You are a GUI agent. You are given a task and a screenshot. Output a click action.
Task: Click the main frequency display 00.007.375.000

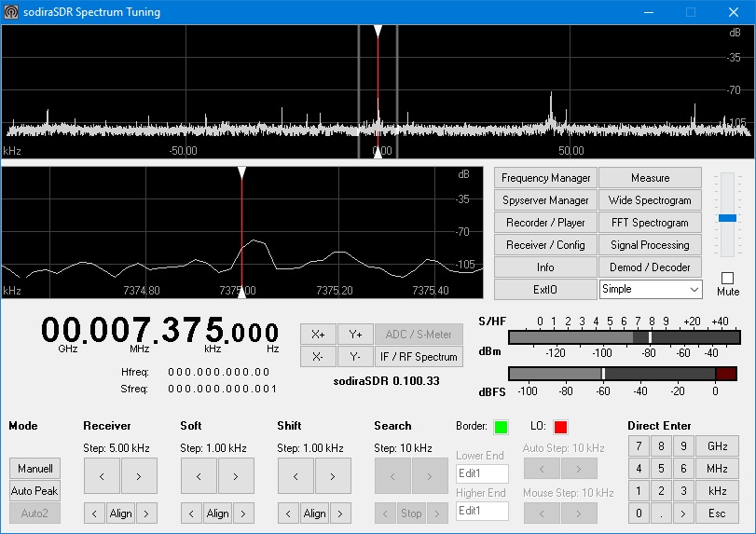[x=159, y=331]
